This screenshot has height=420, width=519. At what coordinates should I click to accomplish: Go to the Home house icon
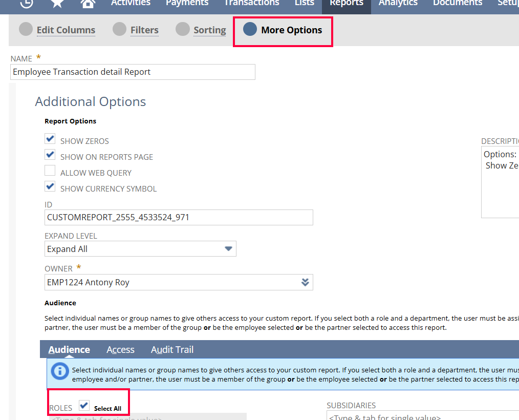(88, 3)
